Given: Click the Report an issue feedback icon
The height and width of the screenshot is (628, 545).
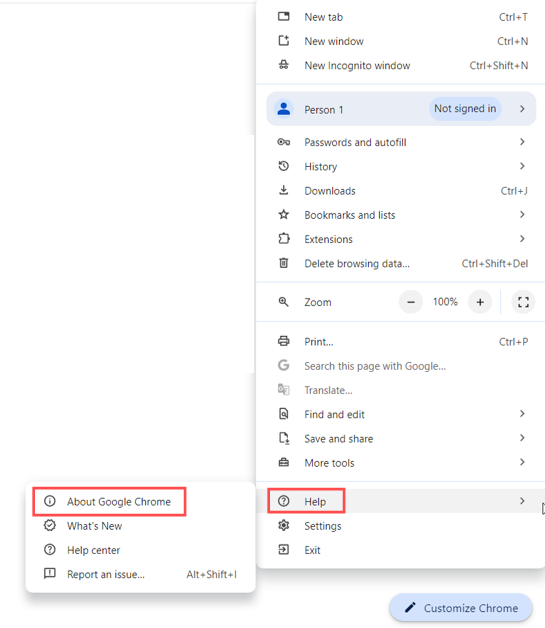Looking at the screenshot, I should [x=50, y=574].
